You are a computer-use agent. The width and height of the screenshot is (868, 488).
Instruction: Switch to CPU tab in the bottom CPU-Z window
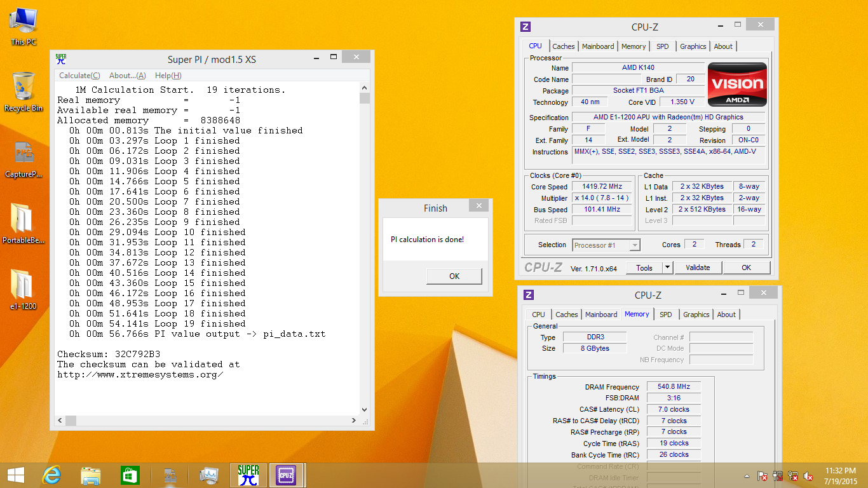[539, 315]
